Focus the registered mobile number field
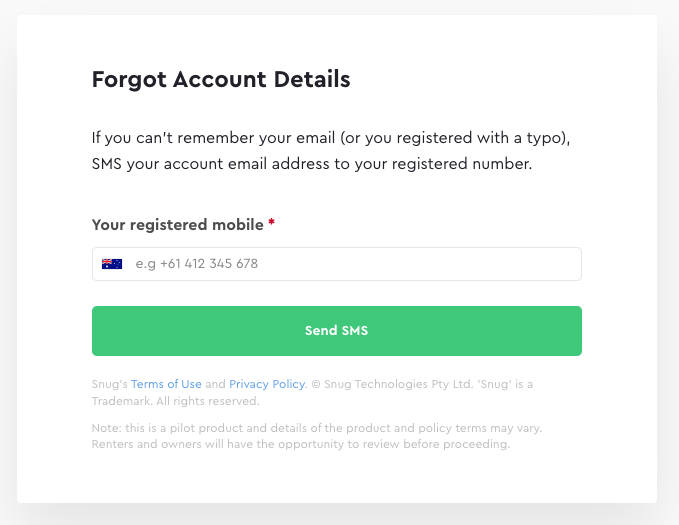The height and width of the screenshot is (525, 679). click(350, 264)
